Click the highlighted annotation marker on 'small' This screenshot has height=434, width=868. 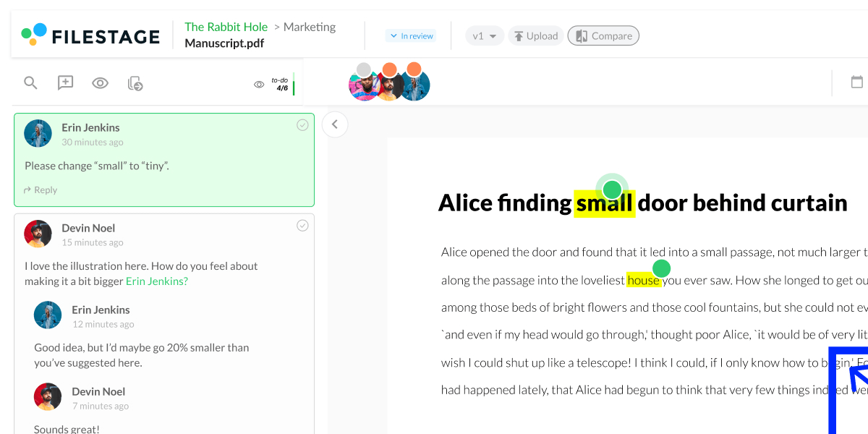[x=612, y=190]
